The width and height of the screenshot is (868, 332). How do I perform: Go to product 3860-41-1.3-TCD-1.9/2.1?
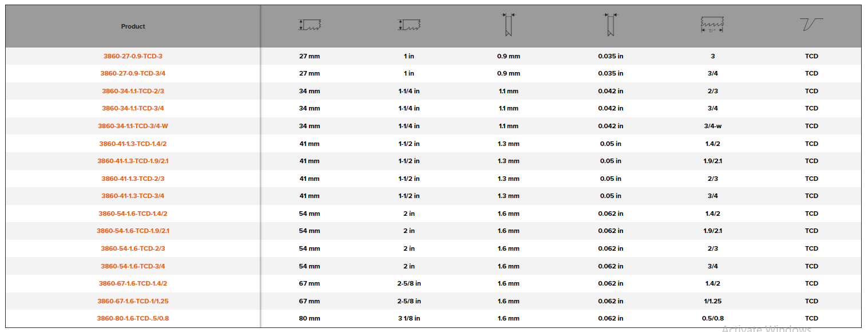133,161
